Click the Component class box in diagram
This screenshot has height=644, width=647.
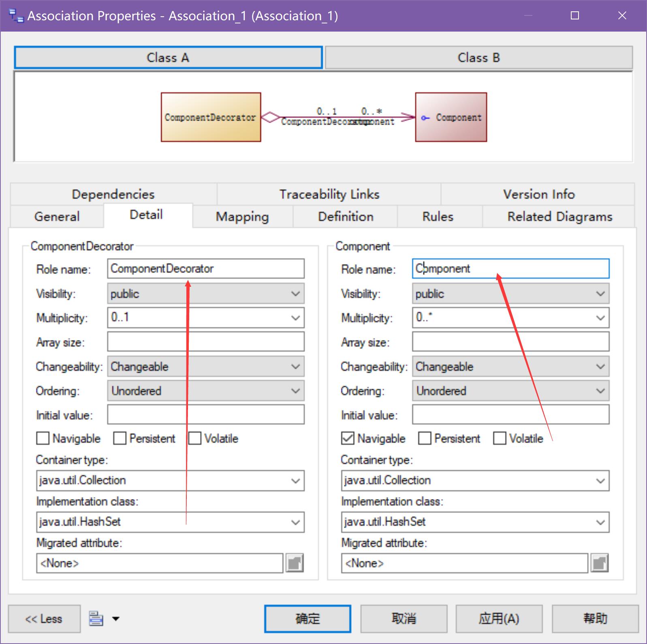pyautogui.click(x=451, y=117)
